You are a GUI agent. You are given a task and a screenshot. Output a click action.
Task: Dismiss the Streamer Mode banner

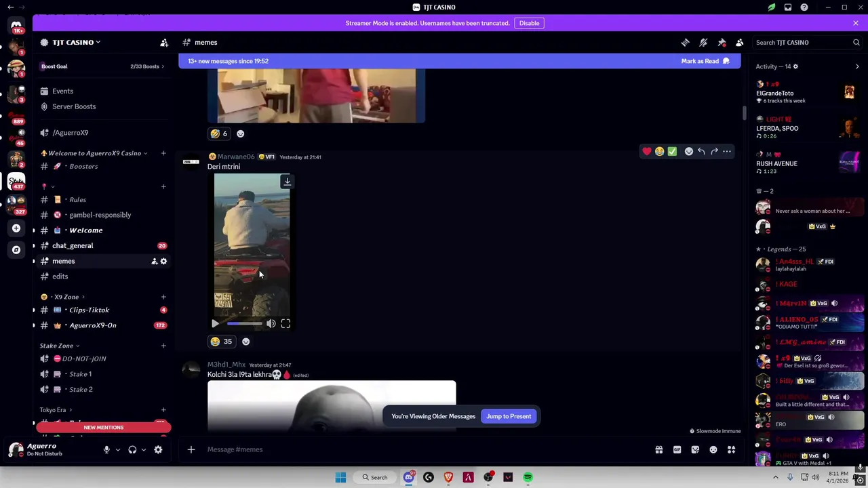click(x=856, y=23)
